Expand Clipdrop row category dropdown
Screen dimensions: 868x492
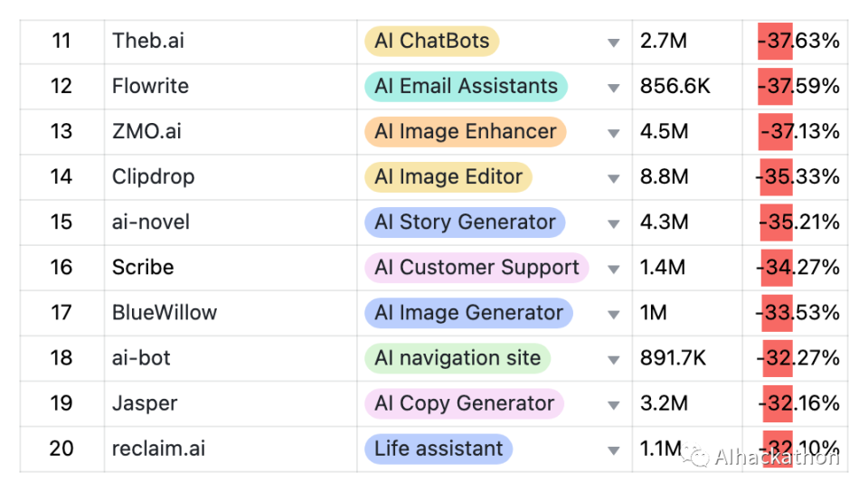tap(614, 178)
